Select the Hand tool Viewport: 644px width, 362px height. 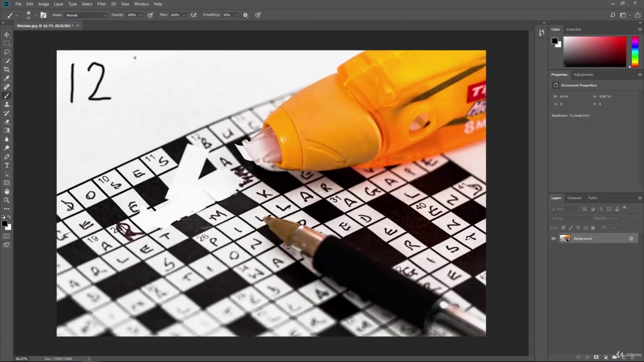pyautogui.click(x=7, y=192)
